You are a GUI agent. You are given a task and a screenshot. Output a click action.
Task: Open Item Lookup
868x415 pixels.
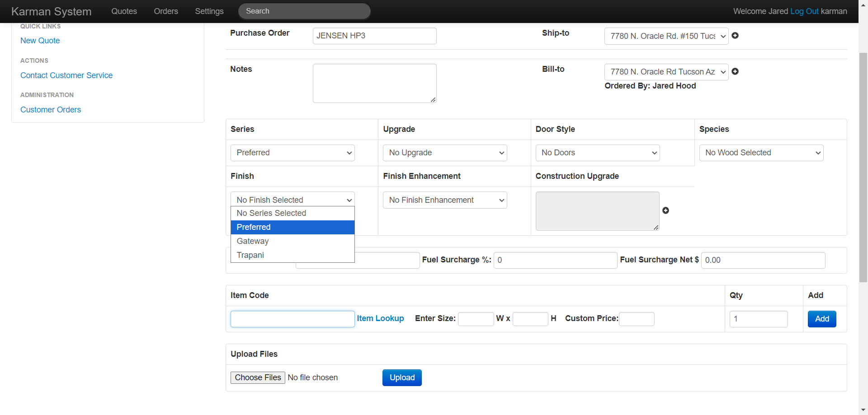(380, 318)
